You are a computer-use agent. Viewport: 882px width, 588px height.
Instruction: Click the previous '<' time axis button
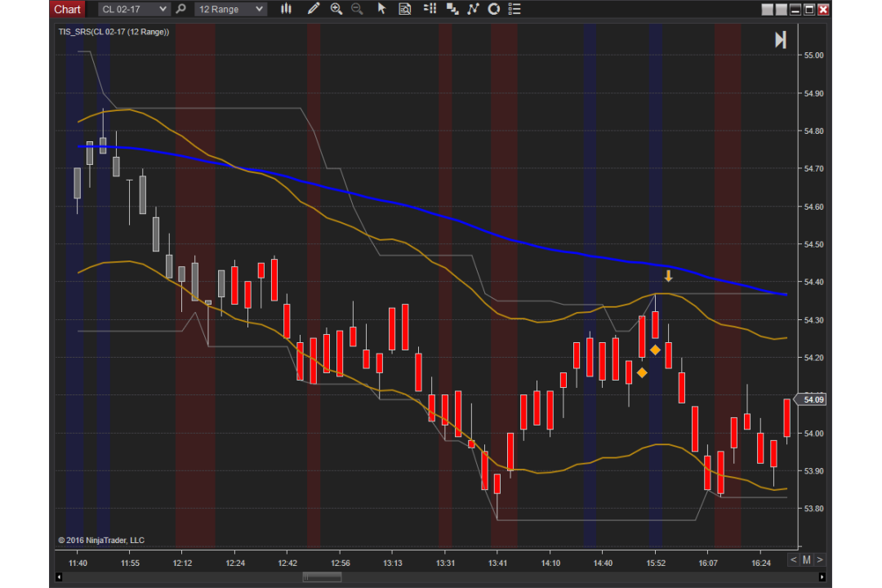click(793, 560)
